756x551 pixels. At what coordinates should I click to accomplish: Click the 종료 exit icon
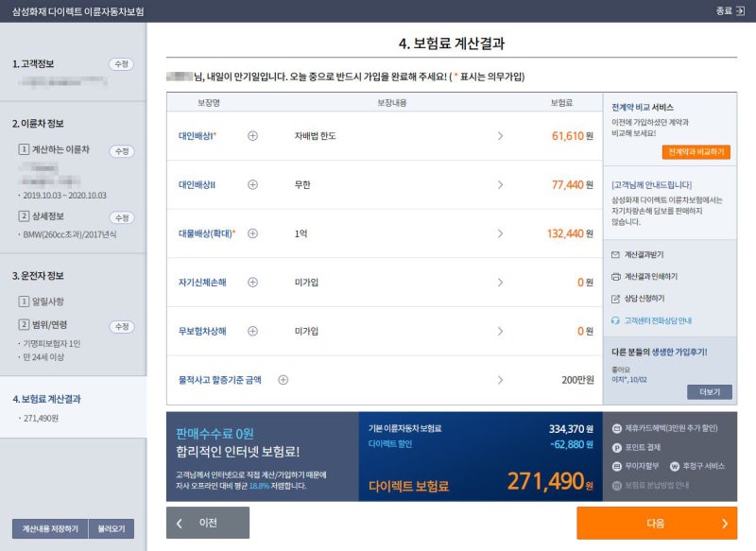740,10
